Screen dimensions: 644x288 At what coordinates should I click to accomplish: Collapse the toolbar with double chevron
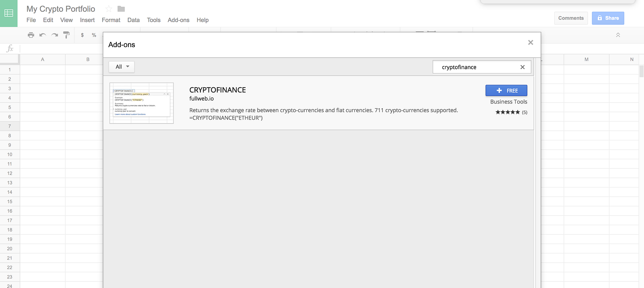(618, 35)
